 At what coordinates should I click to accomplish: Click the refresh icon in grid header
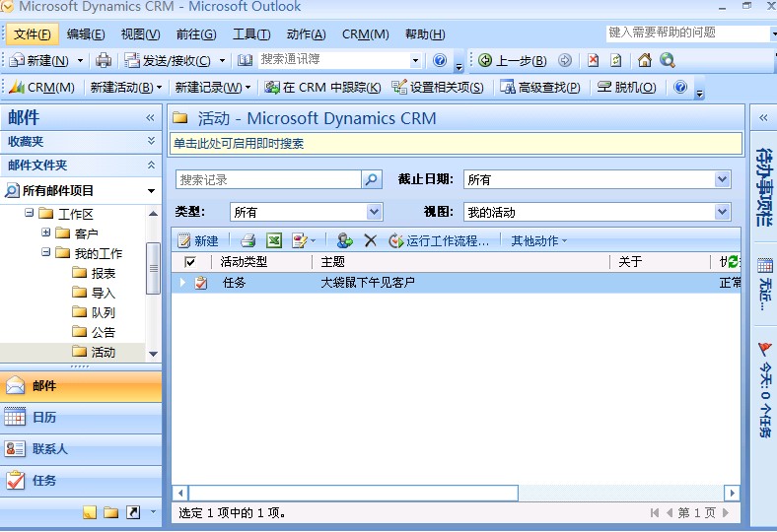(733, 262)
